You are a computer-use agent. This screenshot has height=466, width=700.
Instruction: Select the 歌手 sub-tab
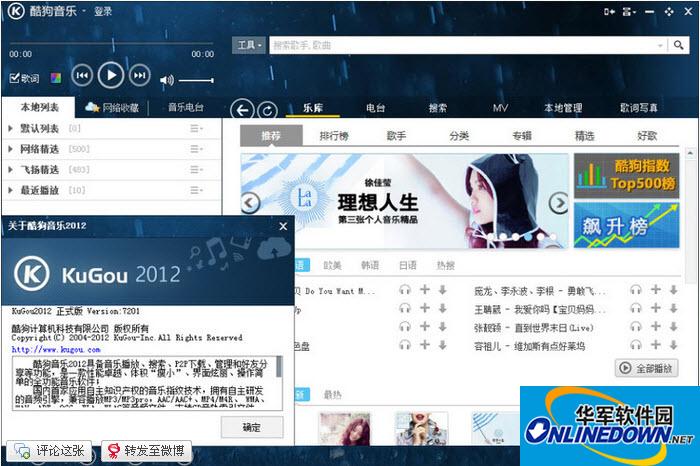(396, 136)
